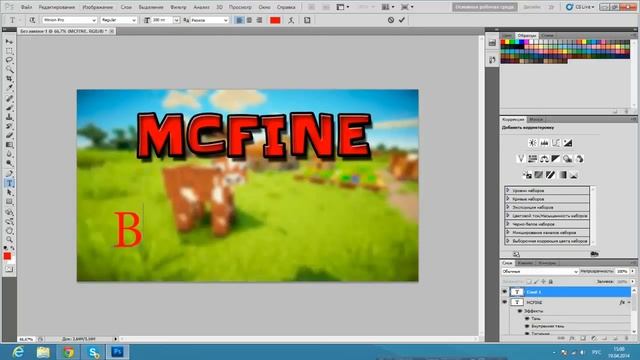Select the Pen tool
This screenshot has width=640, height=360.
9,174
